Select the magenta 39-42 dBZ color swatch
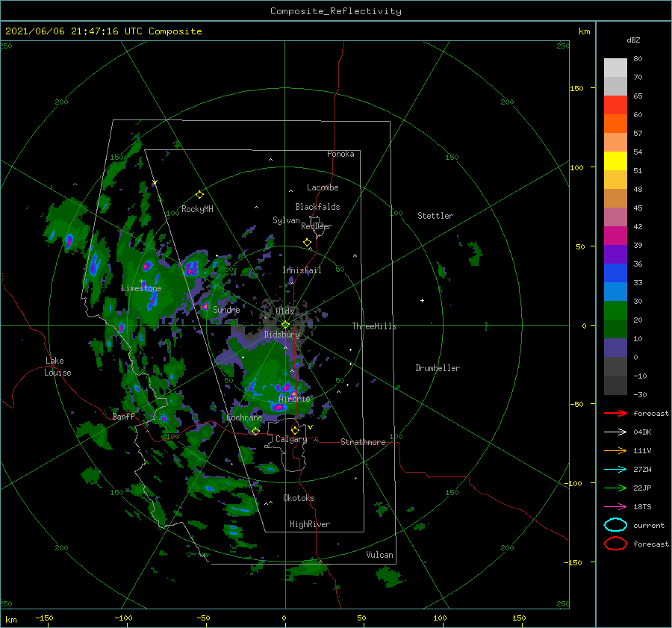This screenshot has width=672, height=628. click(615, 236)
